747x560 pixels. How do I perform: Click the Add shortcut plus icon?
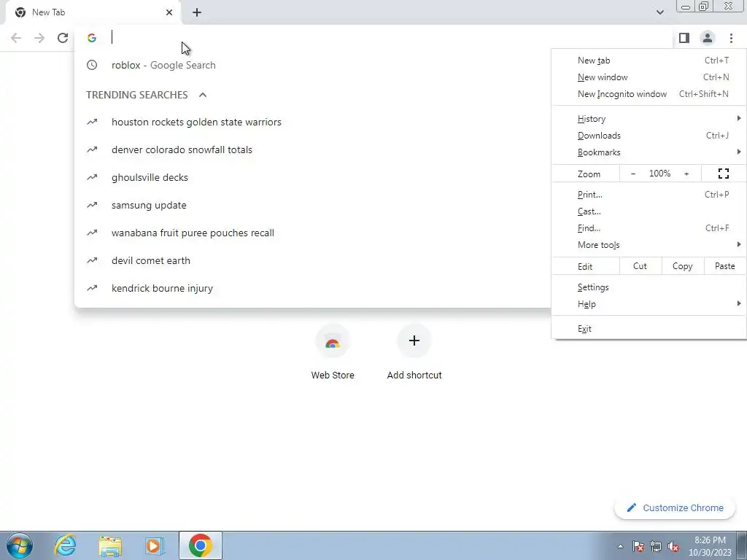(414, 341)
